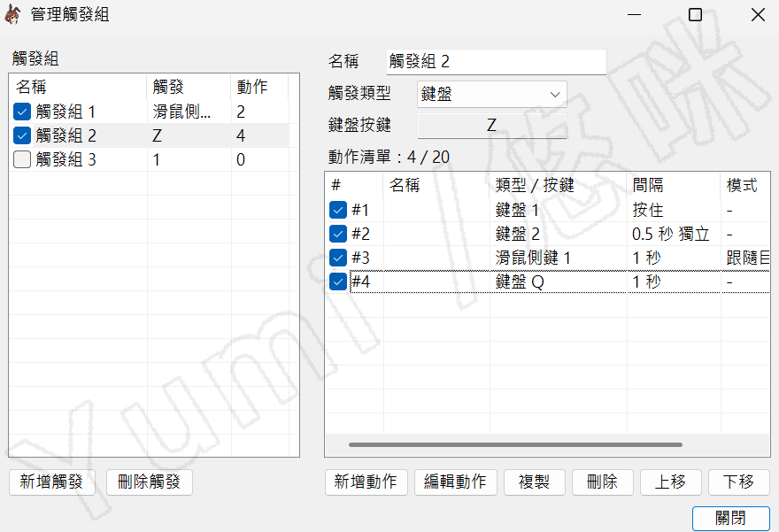Close dialog with 關閉 button
This screenshot has width=779, height=532.
point(731,518)
